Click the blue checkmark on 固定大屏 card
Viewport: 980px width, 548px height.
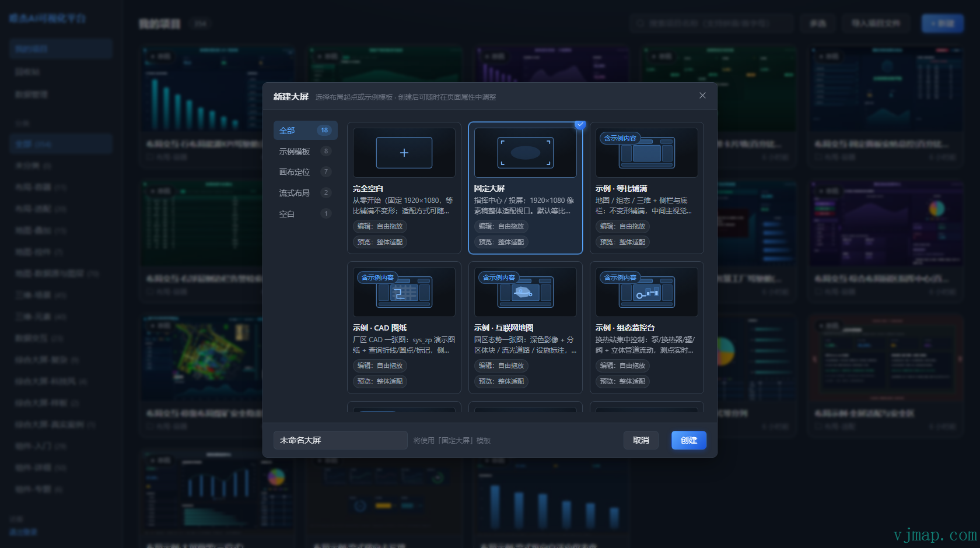pyautogui.click(x=580, y=124)
